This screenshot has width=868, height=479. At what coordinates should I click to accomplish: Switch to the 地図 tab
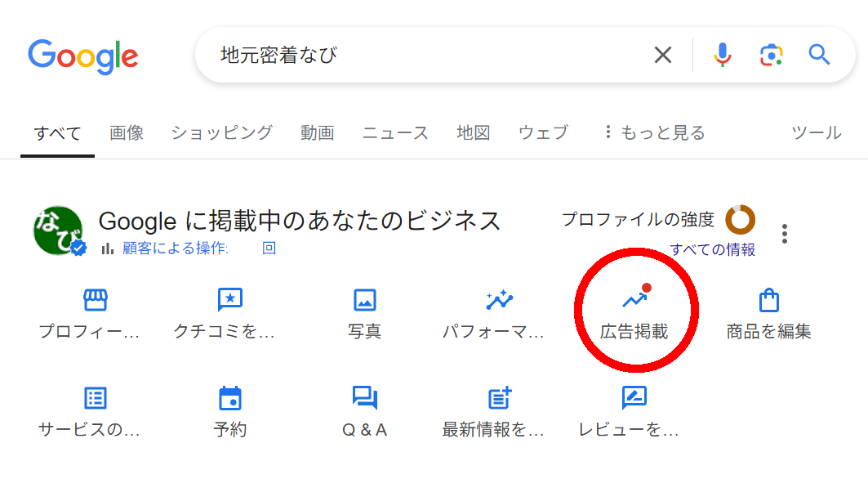[474, 132]
